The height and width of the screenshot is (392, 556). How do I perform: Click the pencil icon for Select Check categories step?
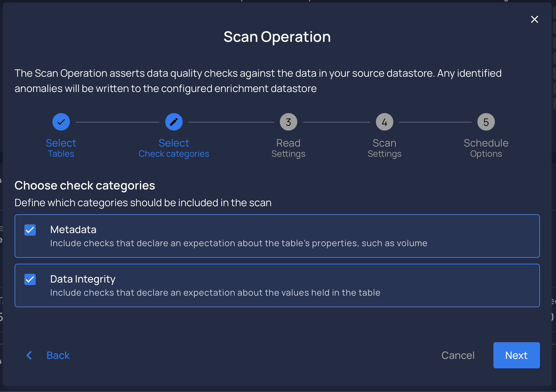coord(174,122)
